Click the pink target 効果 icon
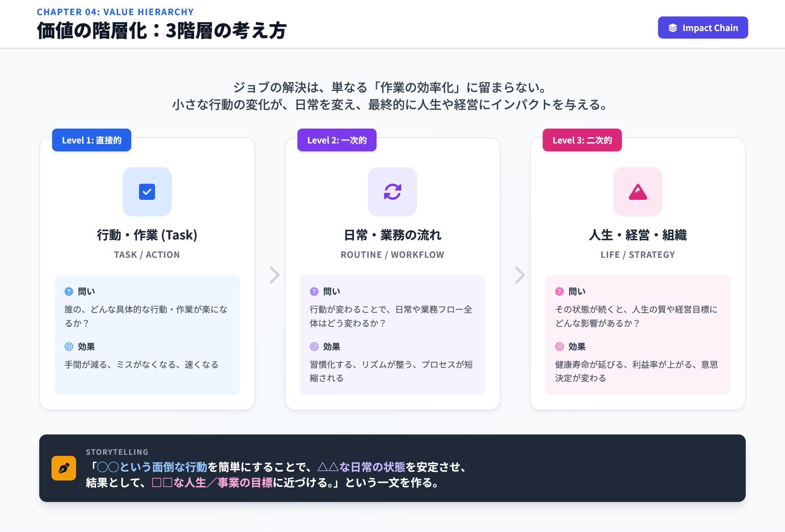785x532 pixels. click(559, 346)
